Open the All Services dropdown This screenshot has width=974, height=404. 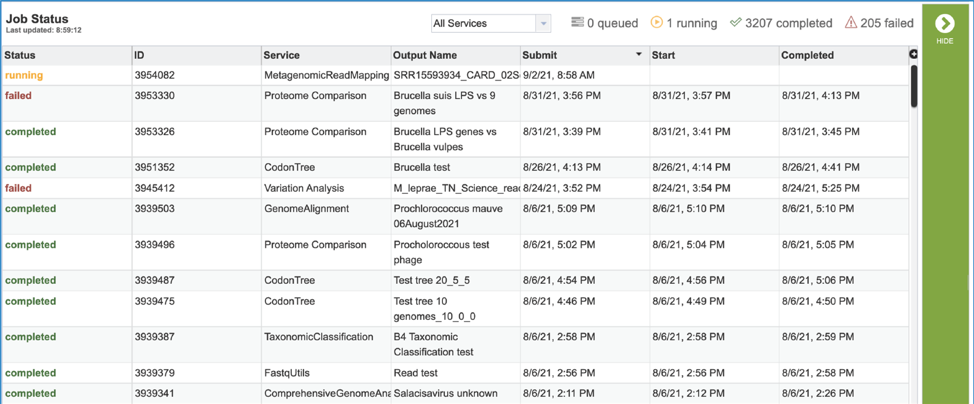(x=491, y=23)
